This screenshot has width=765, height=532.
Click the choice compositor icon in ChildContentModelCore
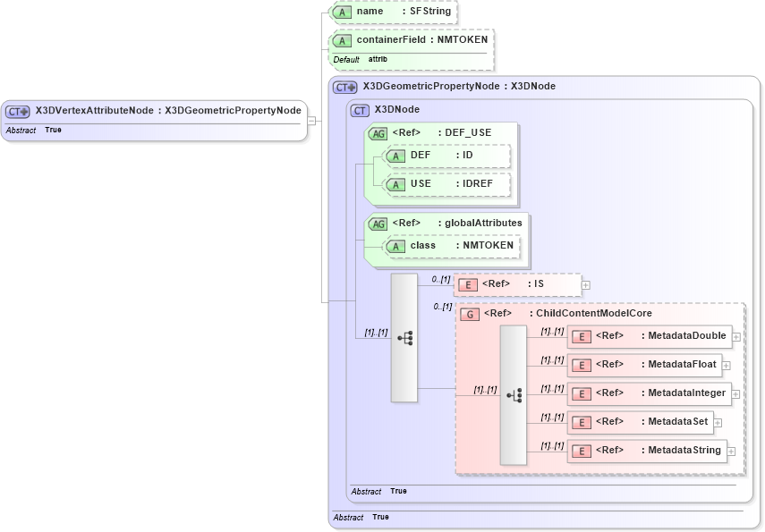pos(514,395)
